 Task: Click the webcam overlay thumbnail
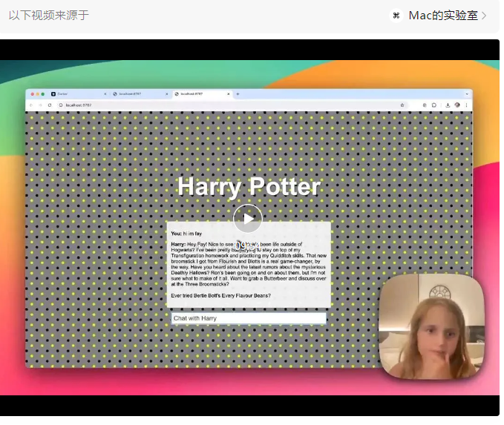(432, 326)
